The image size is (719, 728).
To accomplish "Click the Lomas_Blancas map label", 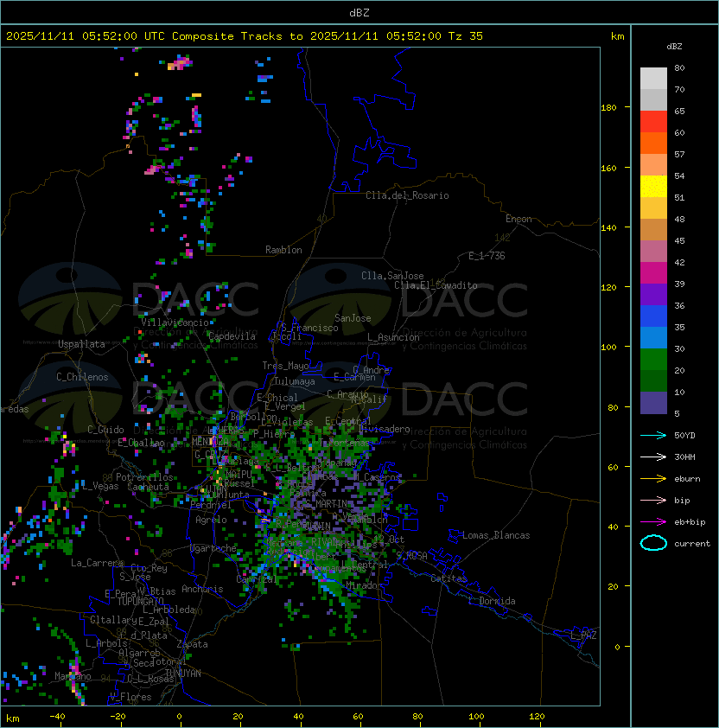I will coord(496,535).
